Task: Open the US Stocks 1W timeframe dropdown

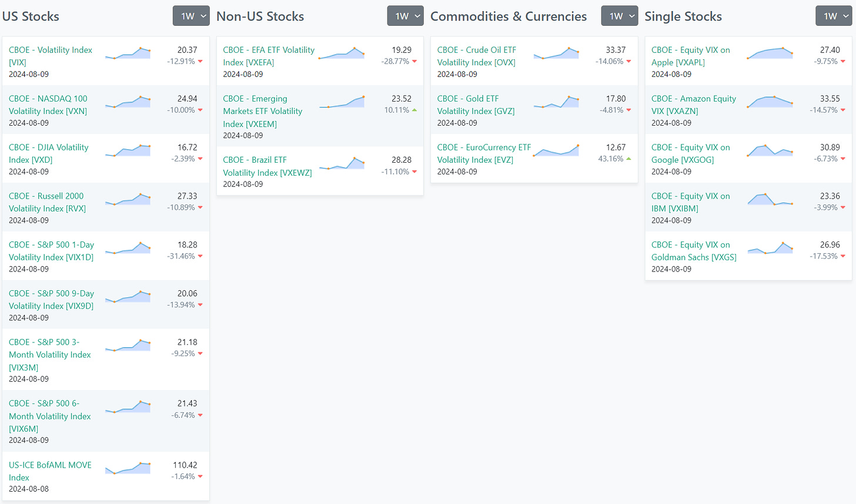Action: pyautogui.click(x=191, y=16)
